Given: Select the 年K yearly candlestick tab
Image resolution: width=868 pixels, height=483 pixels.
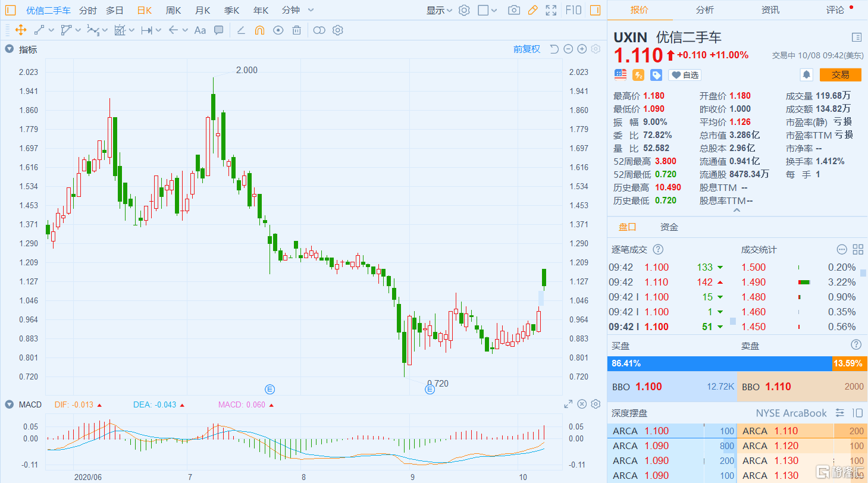Looking at the screenshot, I should (x=261, y=10).
